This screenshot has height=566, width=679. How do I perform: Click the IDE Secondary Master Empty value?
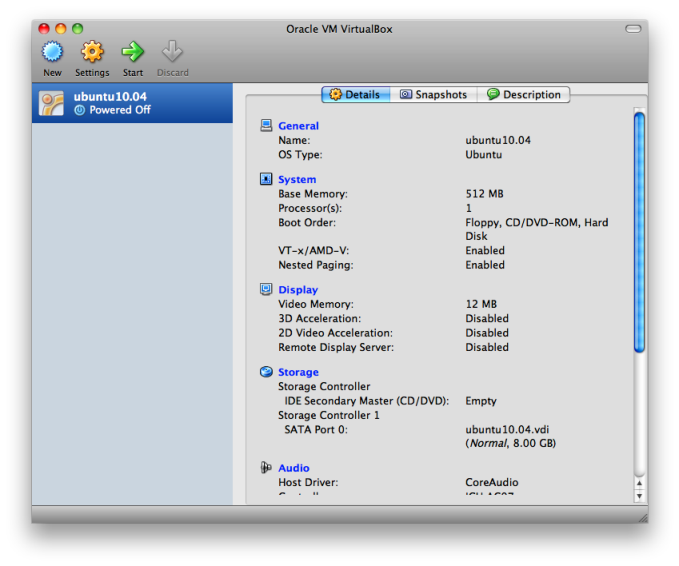tap(481, 401)
